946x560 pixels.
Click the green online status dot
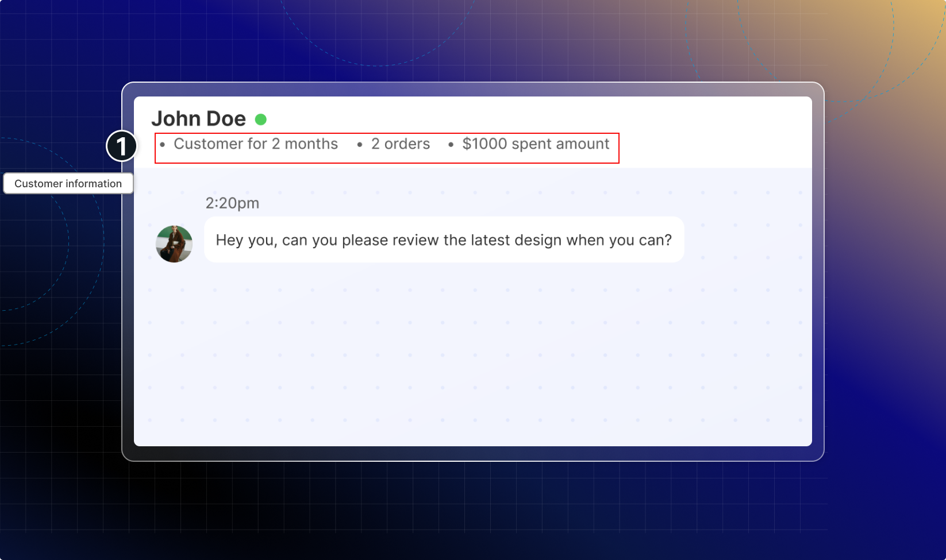[260, 119]
